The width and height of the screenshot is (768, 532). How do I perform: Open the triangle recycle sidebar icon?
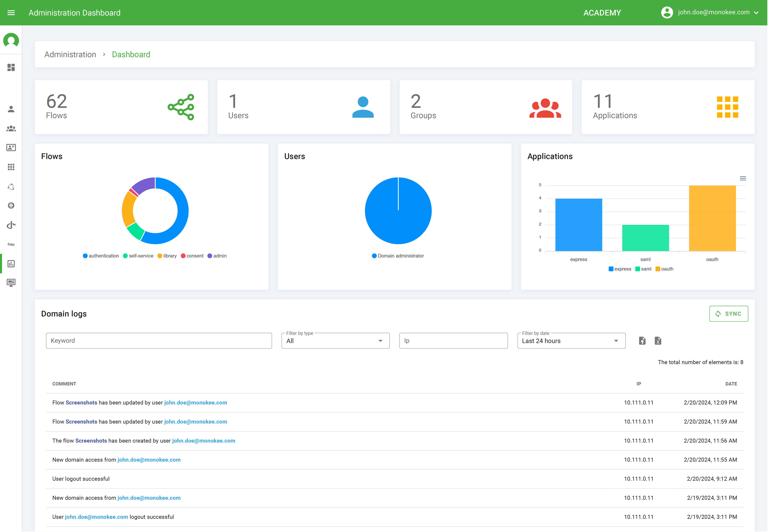11,186
